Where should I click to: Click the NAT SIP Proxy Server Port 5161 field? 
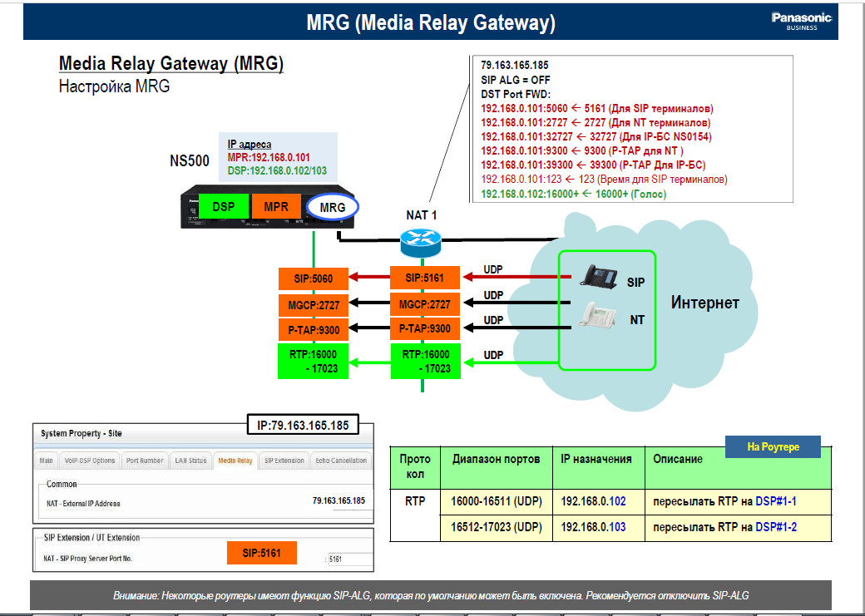point(350,559)
